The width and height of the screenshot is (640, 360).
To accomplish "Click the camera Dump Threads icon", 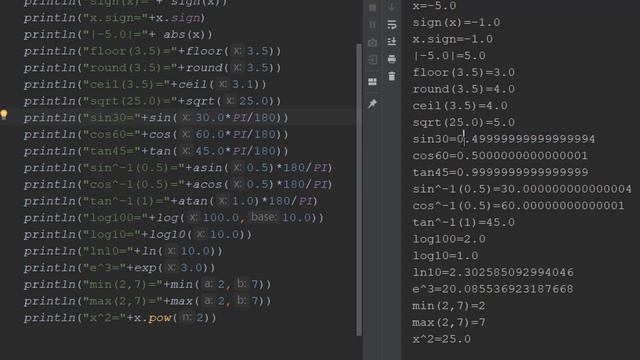I will click(x=372, y=42).
